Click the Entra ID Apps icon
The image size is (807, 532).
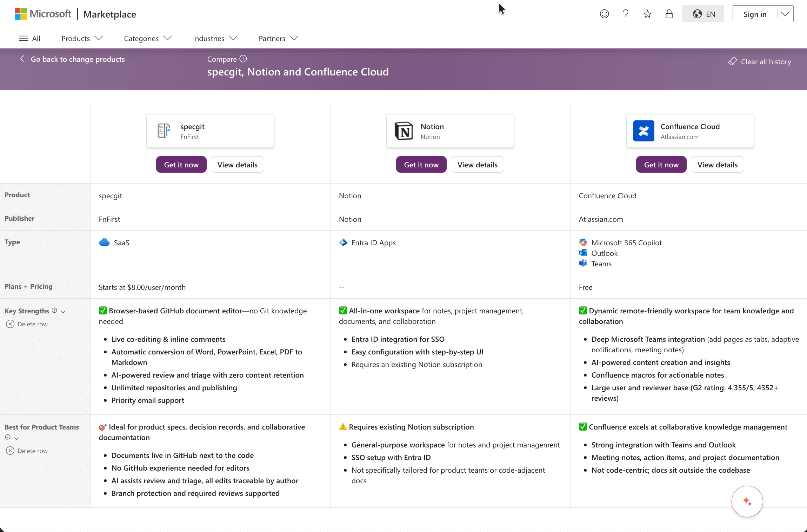[x=343, y=242]
